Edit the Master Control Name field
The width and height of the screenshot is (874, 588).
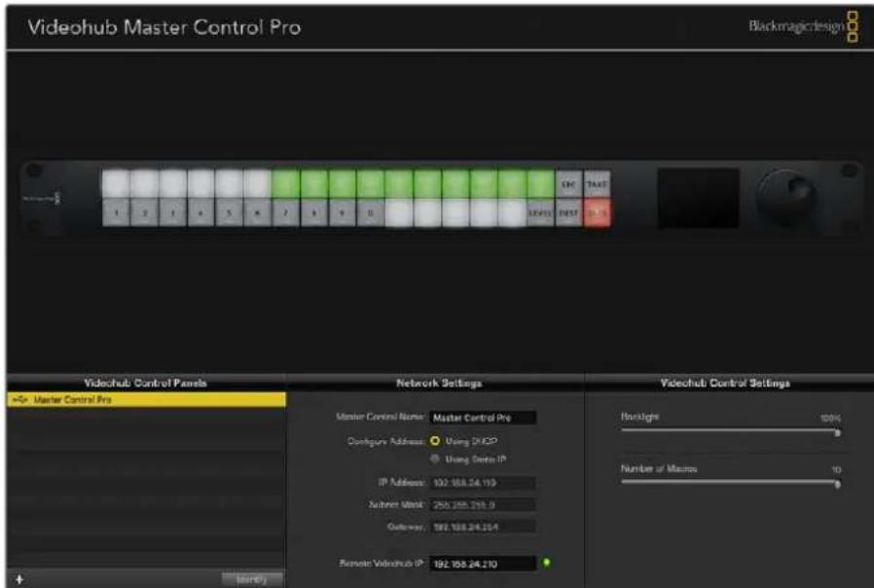[483, 418]
